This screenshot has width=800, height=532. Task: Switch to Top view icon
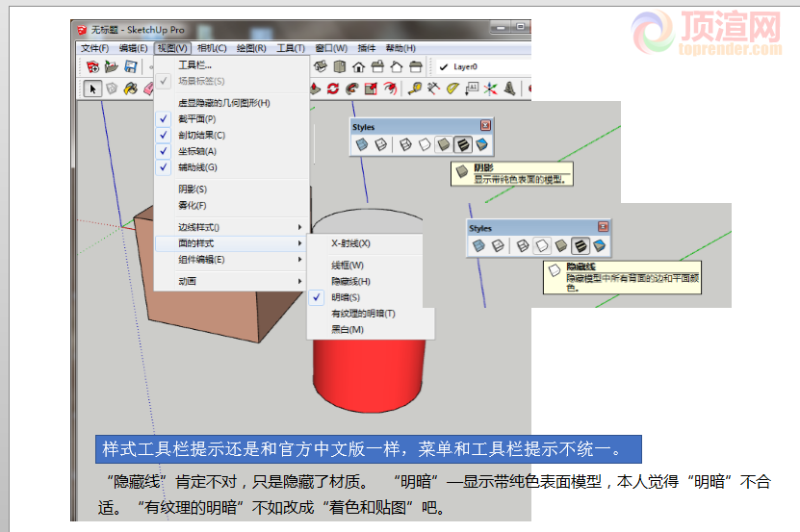click(339, 66)
